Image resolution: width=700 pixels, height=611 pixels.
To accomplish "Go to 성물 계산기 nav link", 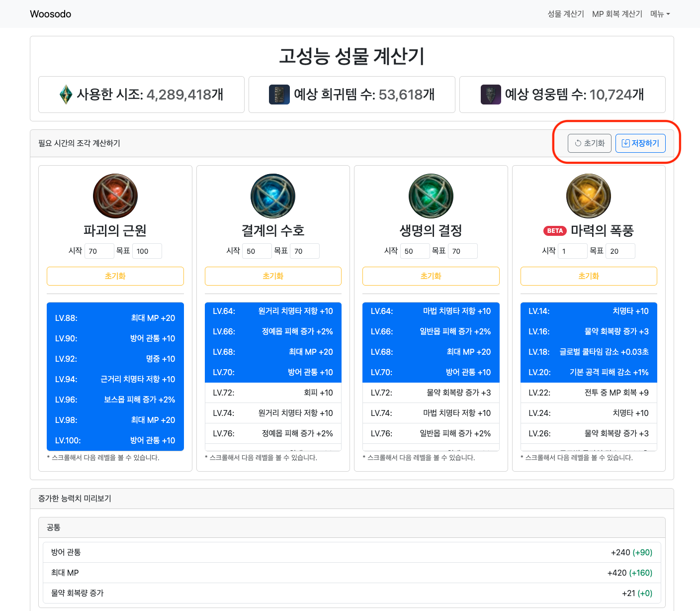I will click(x=566, y=14).
